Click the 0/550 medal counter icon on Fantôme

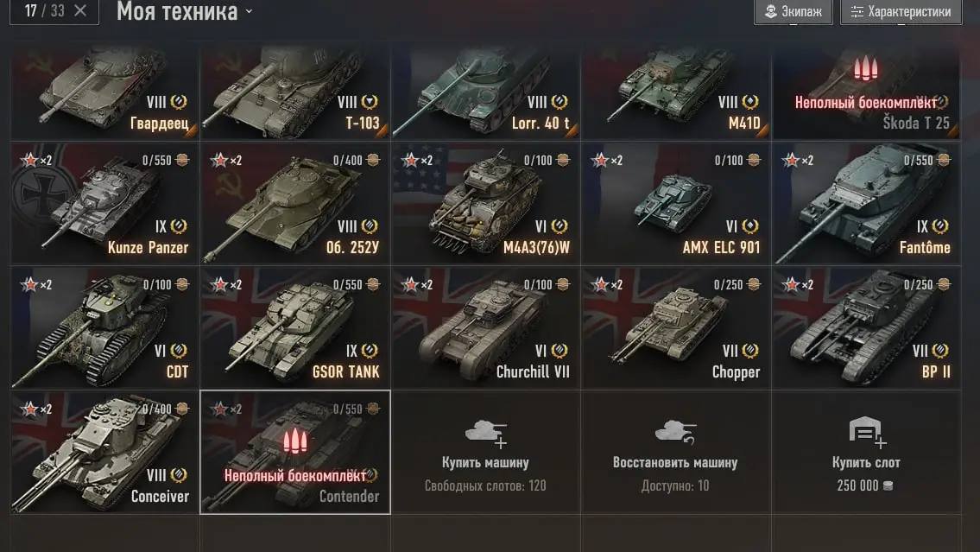943,160
